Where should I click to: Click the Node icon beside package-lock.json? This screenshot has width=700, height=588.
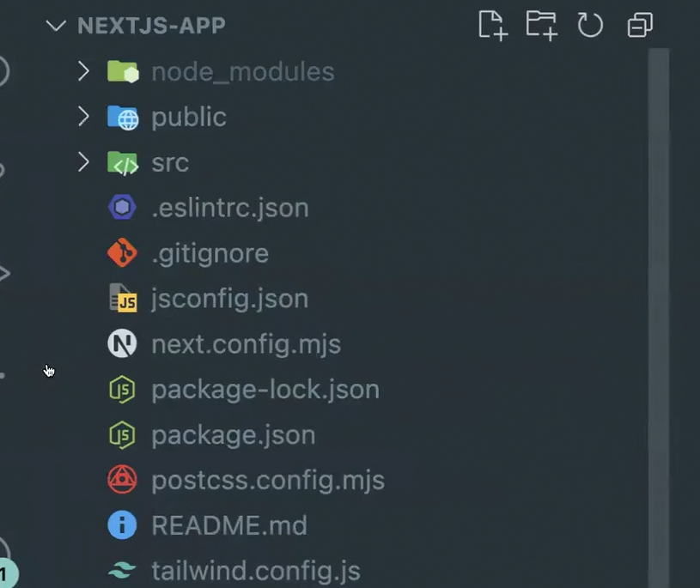(x=122, y=390)
